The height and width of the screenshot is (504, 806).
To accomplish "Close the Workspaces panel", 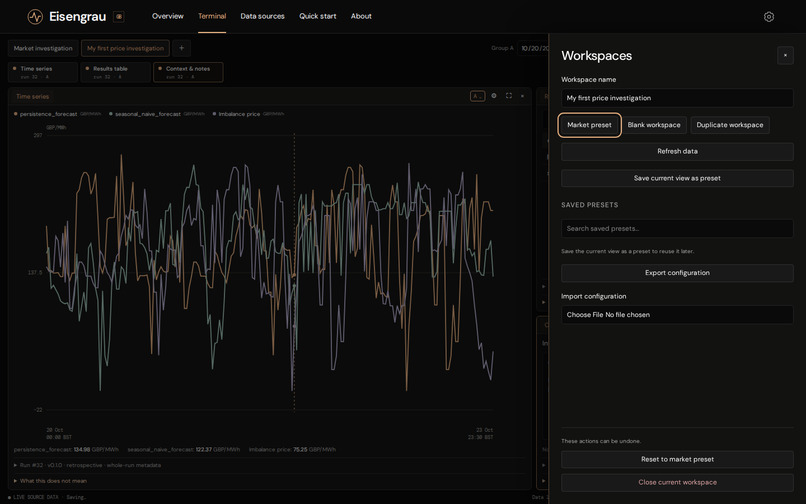I will (x=785, y=56).
